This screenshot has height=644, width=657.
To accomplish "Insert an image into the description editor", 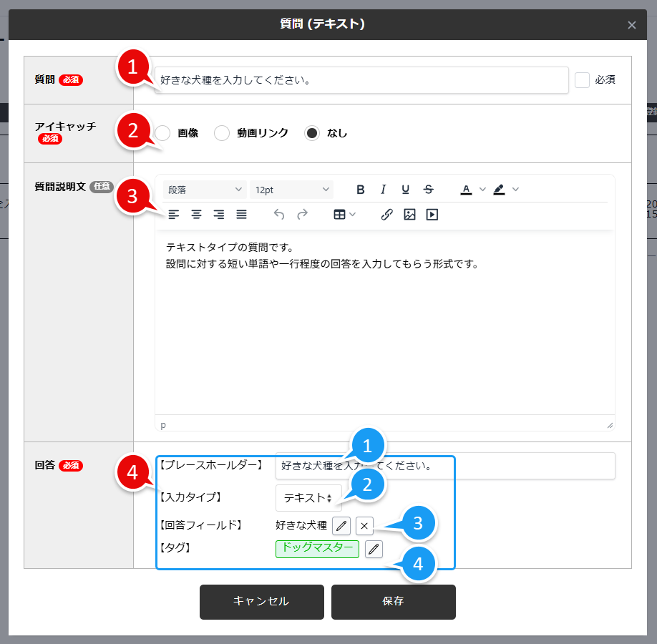I will [x=409, y=214].
